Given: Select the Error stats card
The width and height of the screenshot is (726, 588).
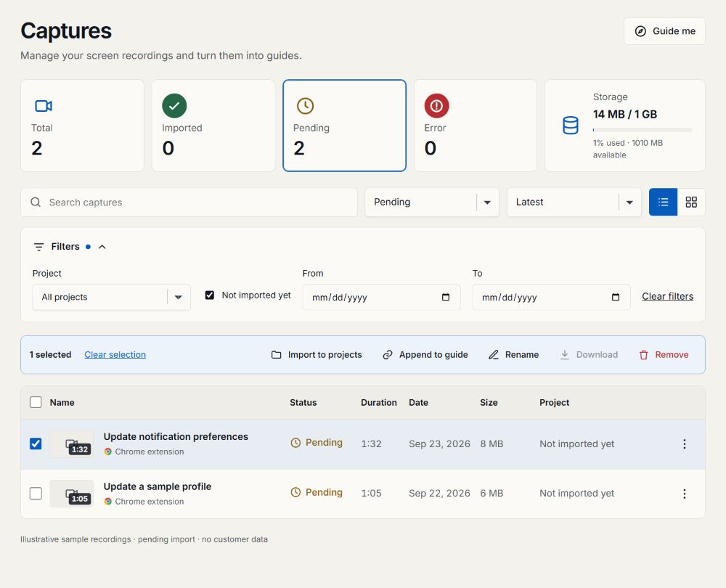Looking at the screenshot, I should [x=476, y=126].
